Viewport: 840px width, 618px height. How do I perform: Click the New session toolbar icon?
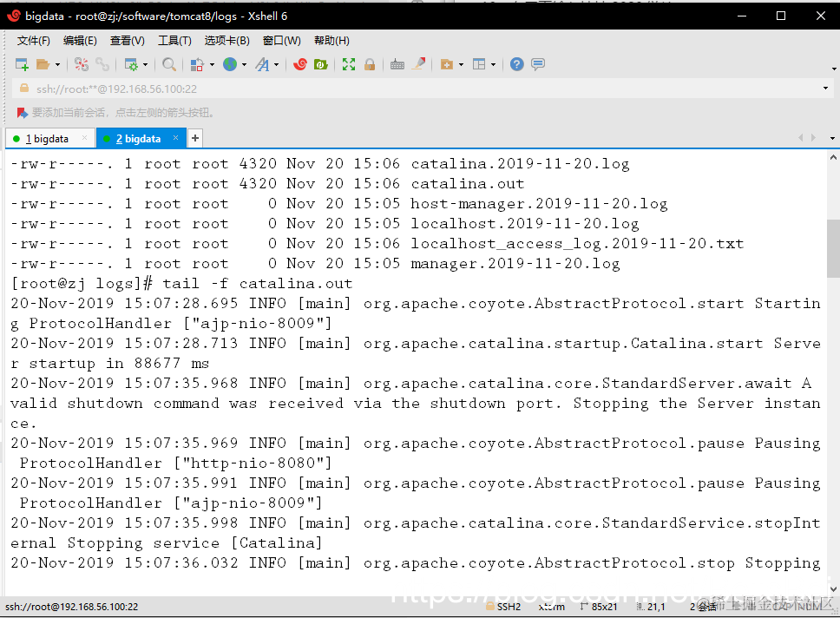click(x=22, y=64)
